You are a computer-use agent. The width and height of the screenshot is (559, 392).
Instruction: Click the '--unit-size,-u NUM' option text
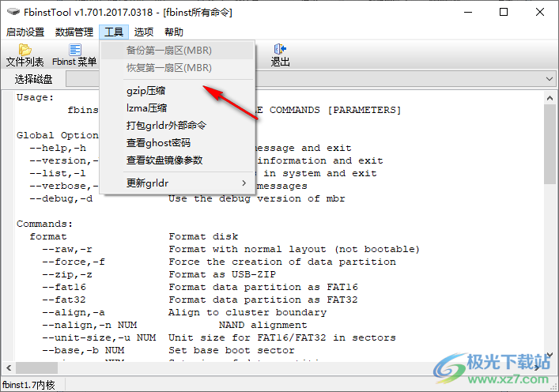[x=99, y=337]
